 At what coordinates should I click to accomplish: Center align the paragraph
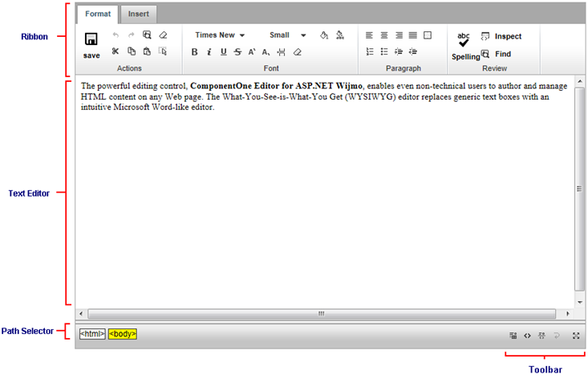pos(384,35)
